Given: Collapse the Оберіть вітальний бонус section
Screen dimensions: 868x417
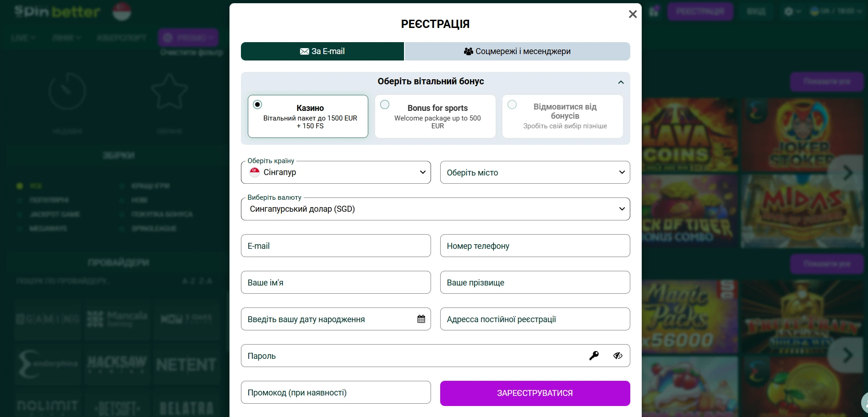Looking at the screenshot, I should click(x=621, y=82).
